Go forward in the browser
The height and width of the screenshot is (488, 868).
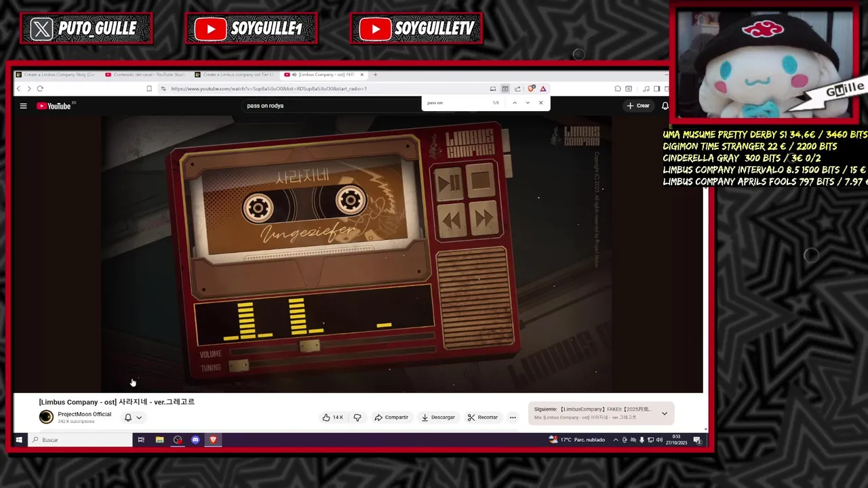click(x=28, y=89)
